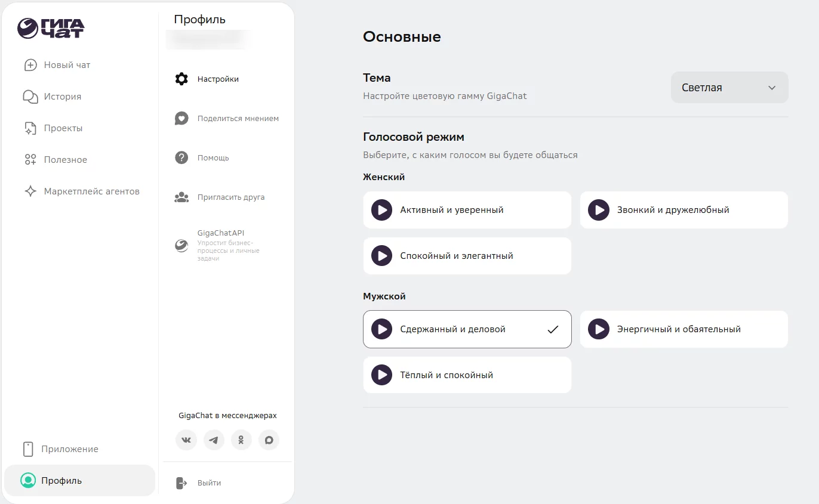Click the fourth messenger chat icon
Viewport: 819px width, 504px height.
[x=269, y=440]
